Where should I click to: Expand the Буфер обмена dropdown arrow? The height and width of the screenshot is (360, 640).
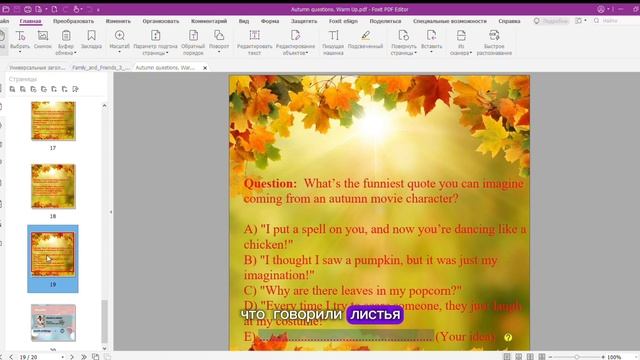click(x=75, y=53)
